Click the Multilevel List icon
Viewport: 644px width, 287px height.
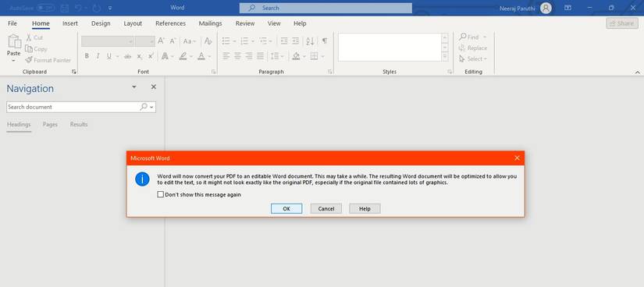coord(263,41)
